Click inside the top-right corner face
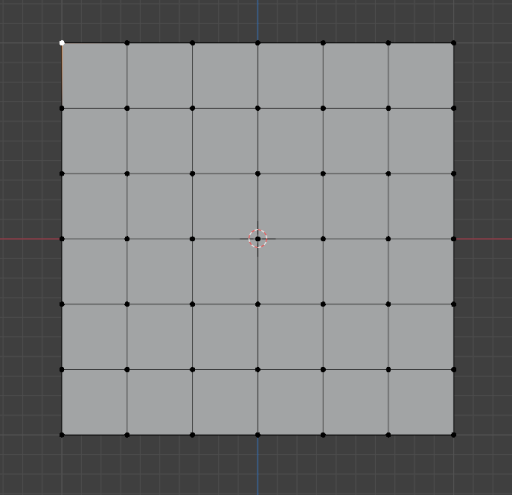 421,75
